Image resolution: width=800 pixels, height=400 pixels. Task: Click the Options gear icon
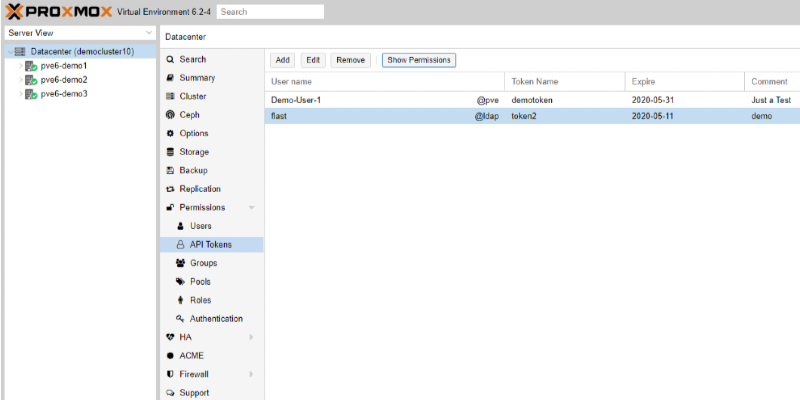[x=171, y=134]
